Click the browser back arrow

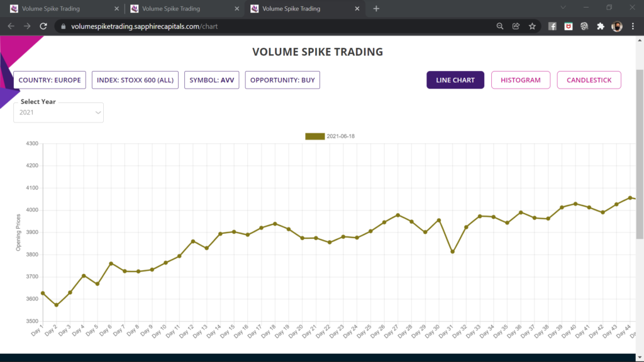pyautogui.click(x=11, y=26)
